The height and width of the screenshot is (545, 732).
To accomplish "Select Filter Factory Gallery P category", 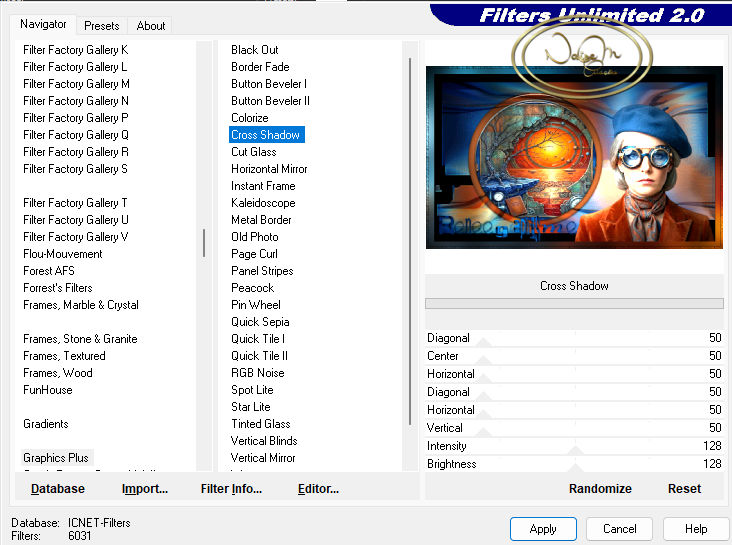I will tap(76, 118).
